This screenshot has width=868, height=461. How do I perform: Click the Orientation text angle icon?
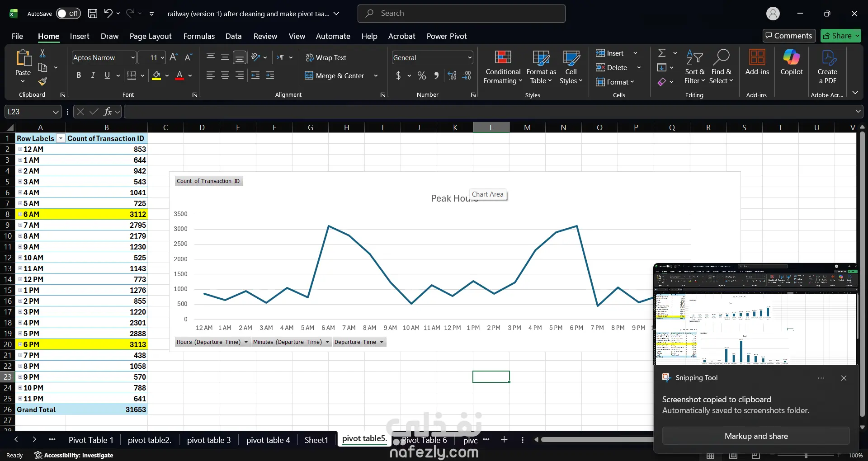click(255, 57)
